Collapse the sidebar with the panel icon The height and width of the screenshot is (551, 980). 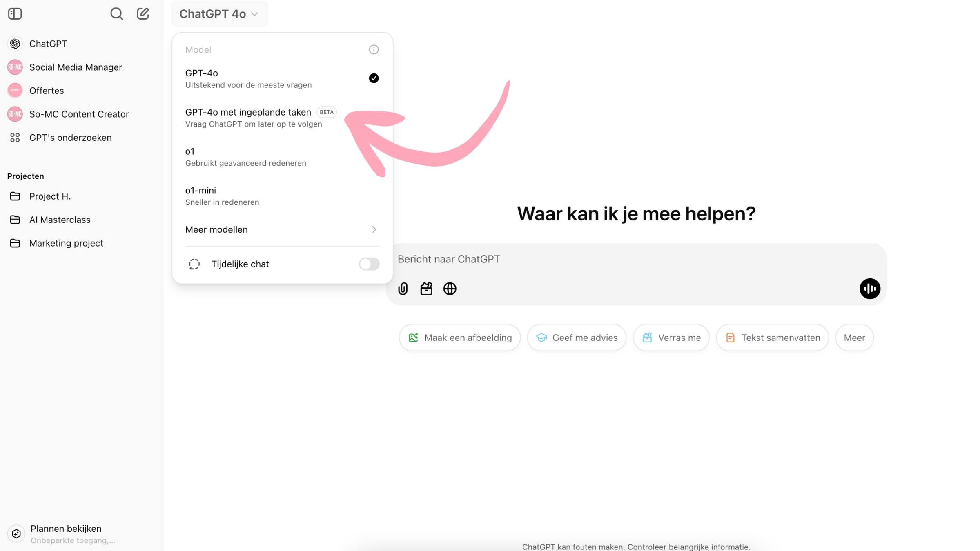[x=15, y=14]
